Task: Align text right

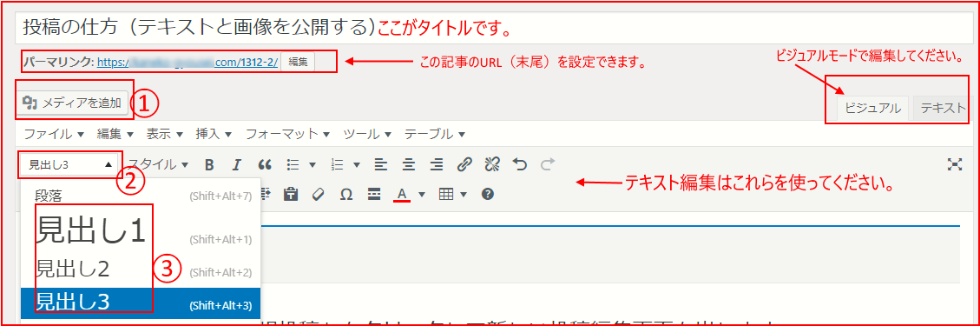Action: point(437,165)
